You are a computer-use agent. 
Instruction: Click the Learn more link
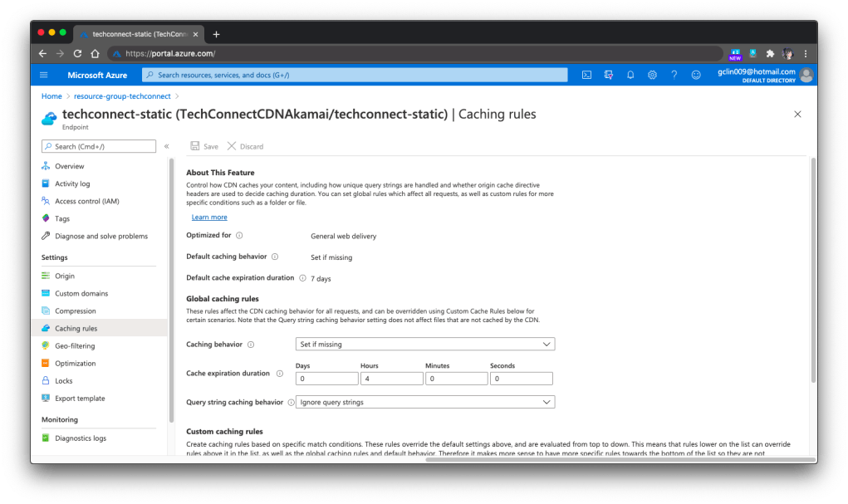(x=208, y=217)
